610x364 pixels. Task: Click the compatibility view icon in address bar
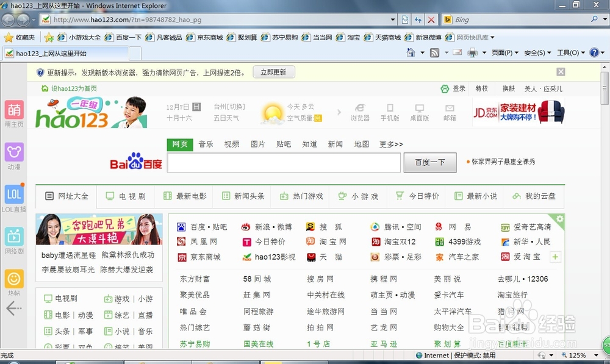click(x=405, y=20)
